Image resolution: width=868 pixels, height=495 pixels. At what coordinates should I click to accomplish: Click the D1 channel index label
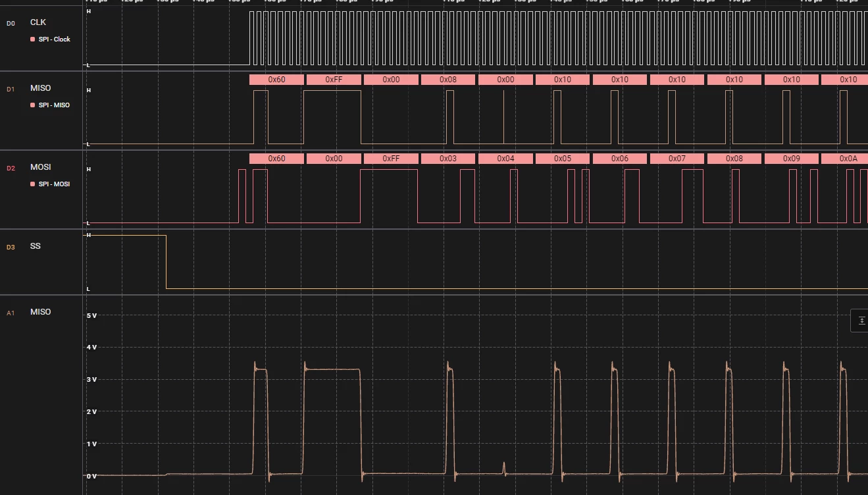coord(11,90)
